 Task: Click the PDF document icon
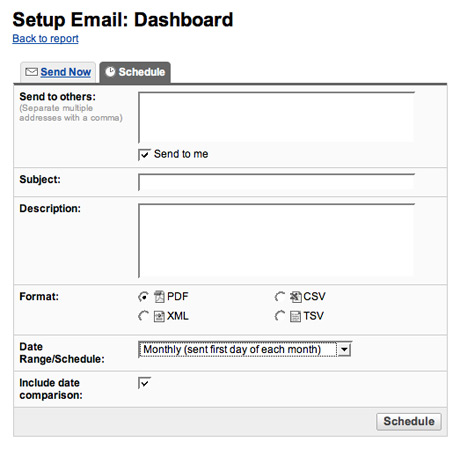point(159,296)
